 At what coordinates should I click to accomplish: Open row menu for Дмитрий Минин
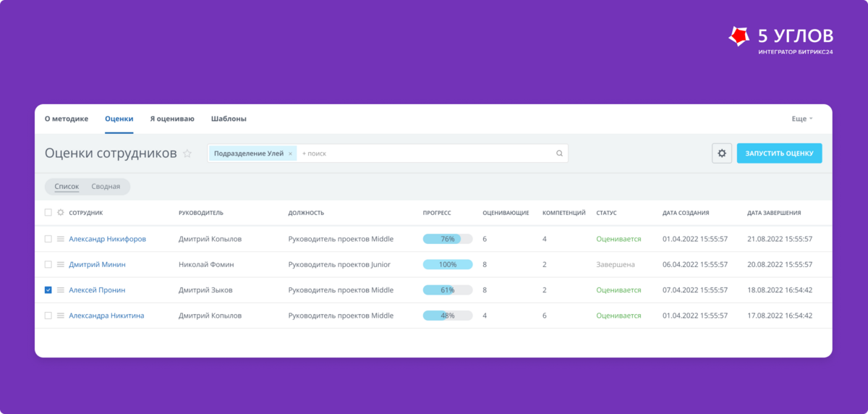tap(61, 264)
